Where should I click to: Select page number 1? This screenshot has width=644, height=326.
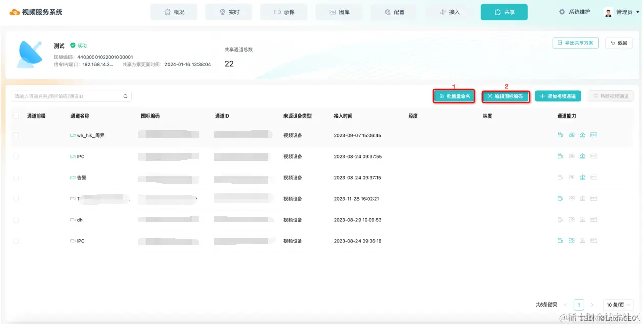[579, 305]
